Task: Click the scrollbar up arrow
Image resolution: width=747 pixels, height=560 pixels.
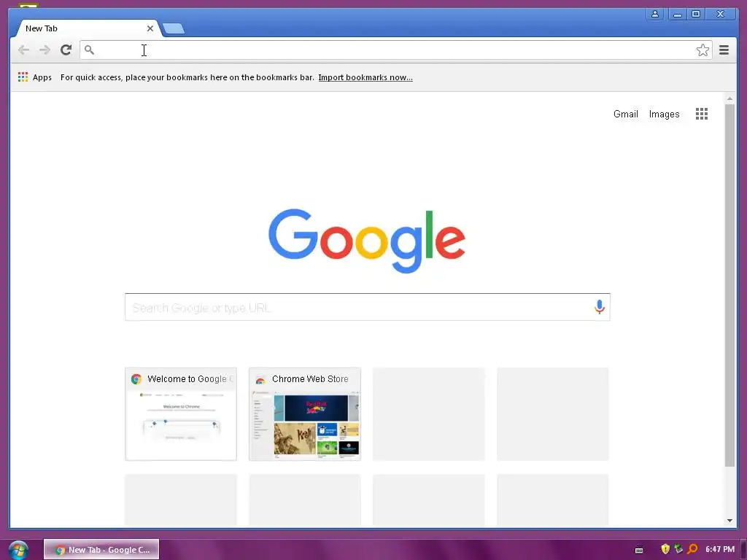Action: 729,98
